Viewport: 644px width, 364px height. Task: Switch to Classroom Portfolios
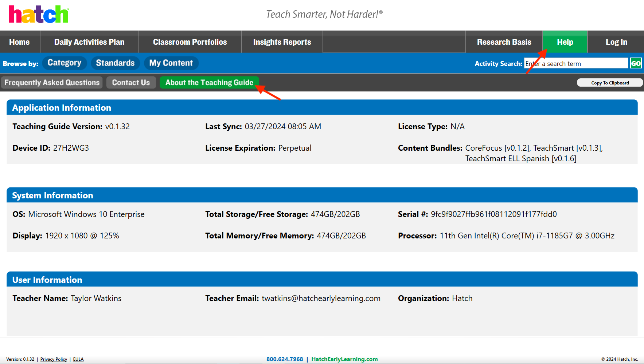click(x=190, y=42)
